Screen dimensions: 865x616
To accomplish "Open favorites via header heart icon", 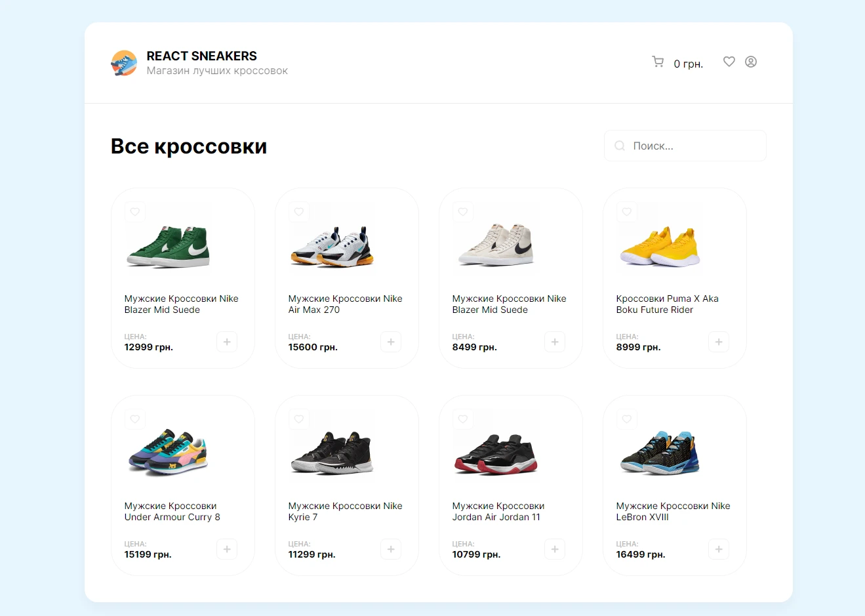I will tap(729, 62).
